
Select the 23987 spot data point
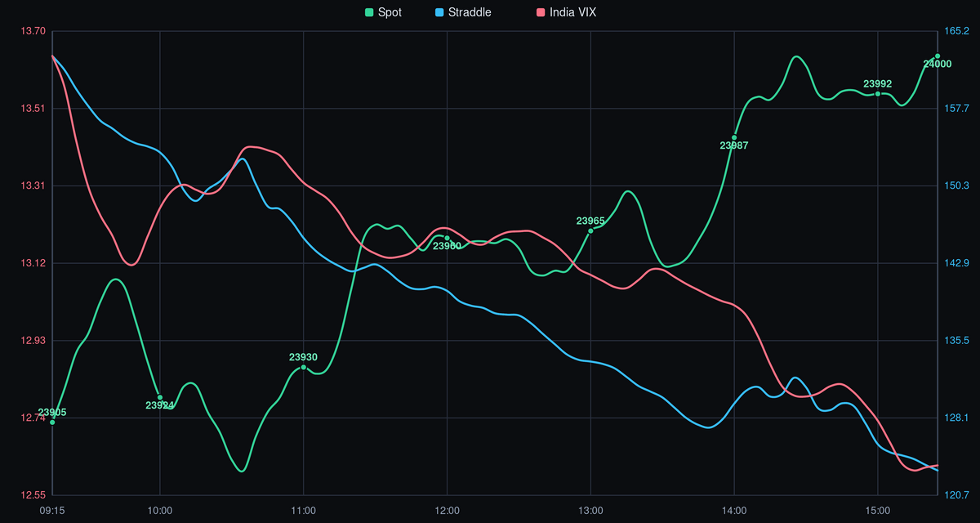[x=734, y=137]
